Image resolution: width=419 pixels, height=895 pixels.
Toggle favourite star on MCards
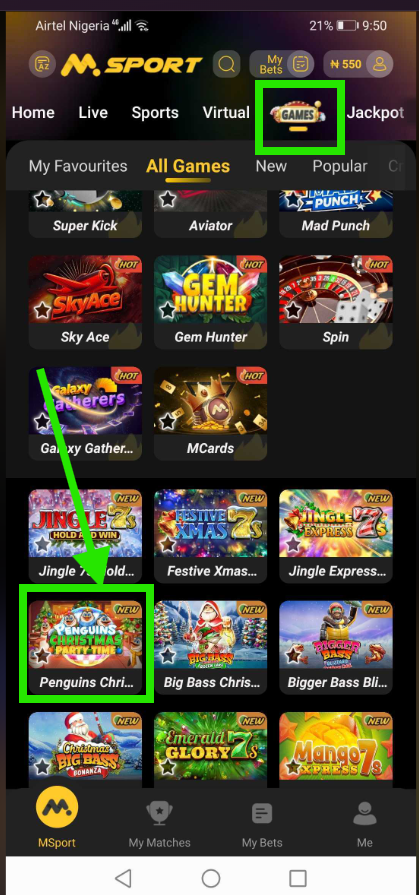click(x=168, y=422)
